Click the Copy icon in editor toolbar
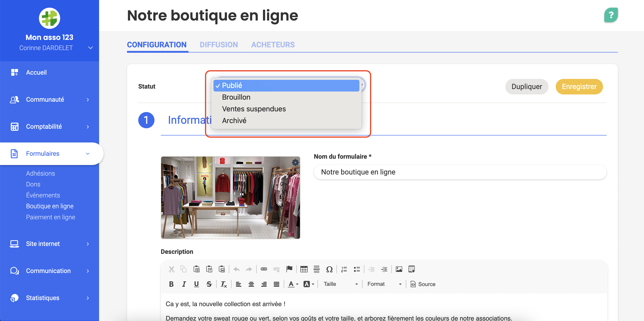The image size is (644, 321). [x=184, y=269]
